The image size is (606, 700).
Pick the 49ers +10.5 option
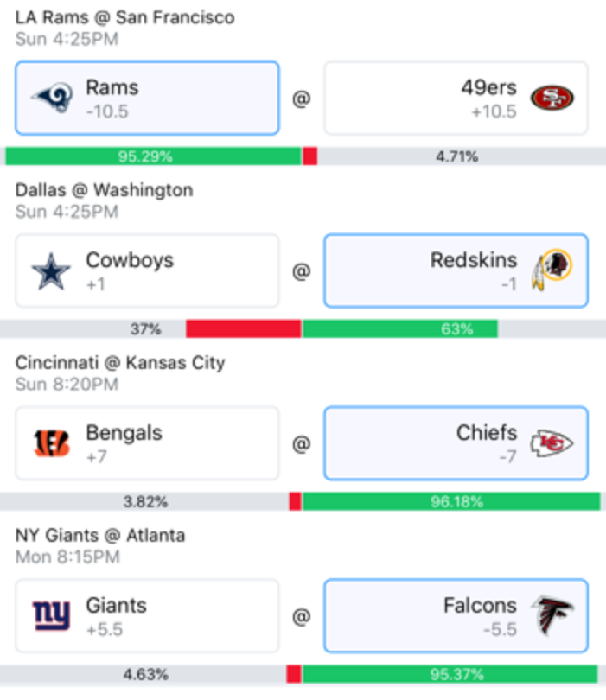pos(456,99)
